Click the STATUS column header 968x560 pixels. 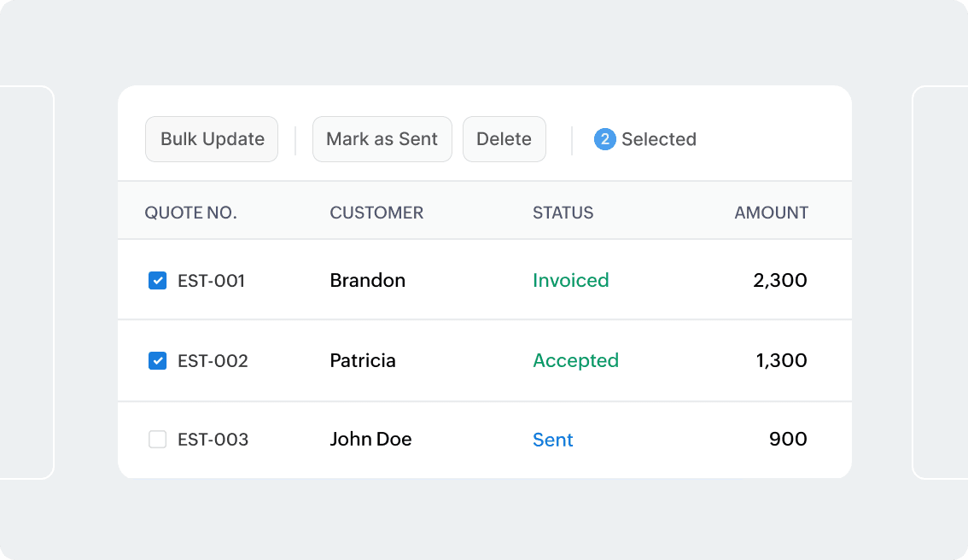click(x=563, y=213)
